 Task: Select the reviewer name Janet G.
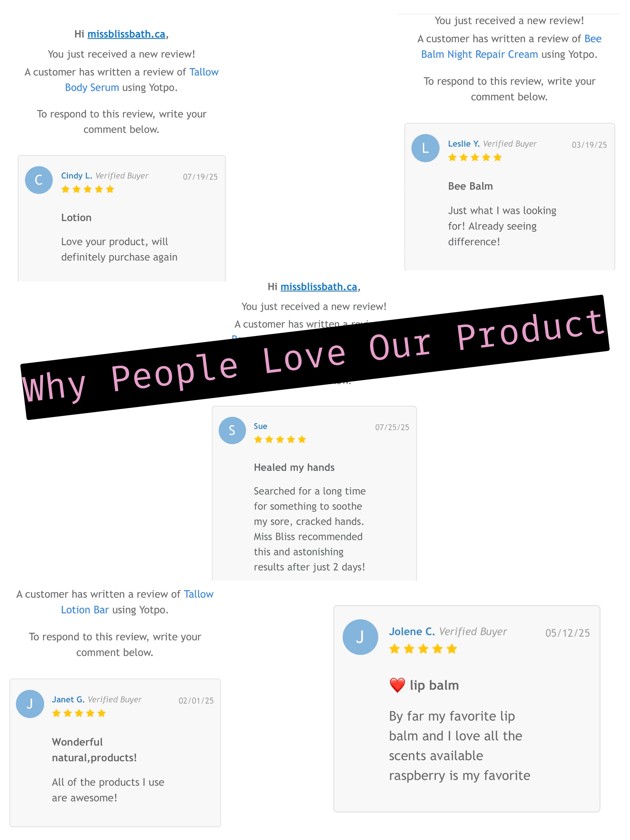(x=68, y=699)
